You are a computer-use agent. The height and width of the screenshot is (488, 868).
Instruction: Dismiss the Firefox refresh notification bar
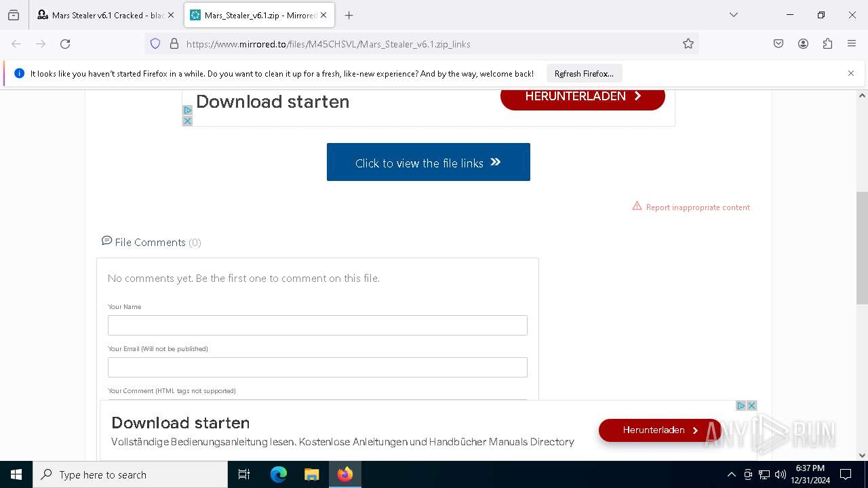coord(851,73)
